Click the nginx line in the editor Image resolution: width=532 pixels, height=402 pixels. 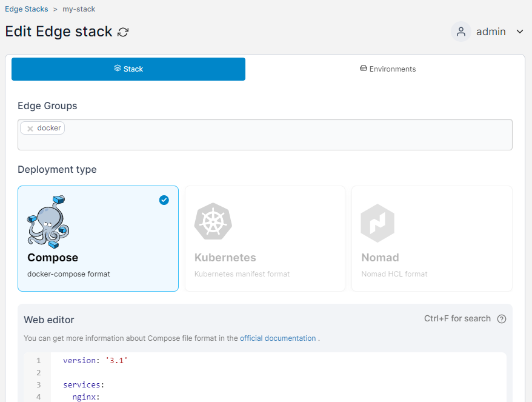pyautogui.click(x=86, y=397)
